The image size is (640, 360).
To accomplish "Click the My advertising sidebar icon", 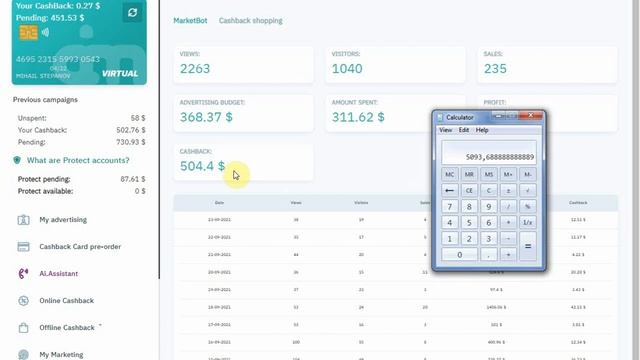I will click(x=23, y=220).
